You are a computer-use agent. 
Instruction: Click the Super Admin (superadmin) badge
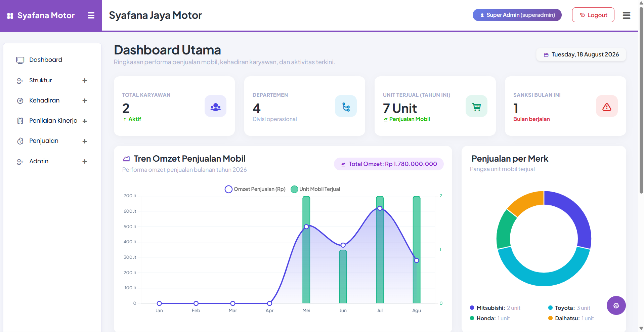pyautogui.click(x=517, y=15)
